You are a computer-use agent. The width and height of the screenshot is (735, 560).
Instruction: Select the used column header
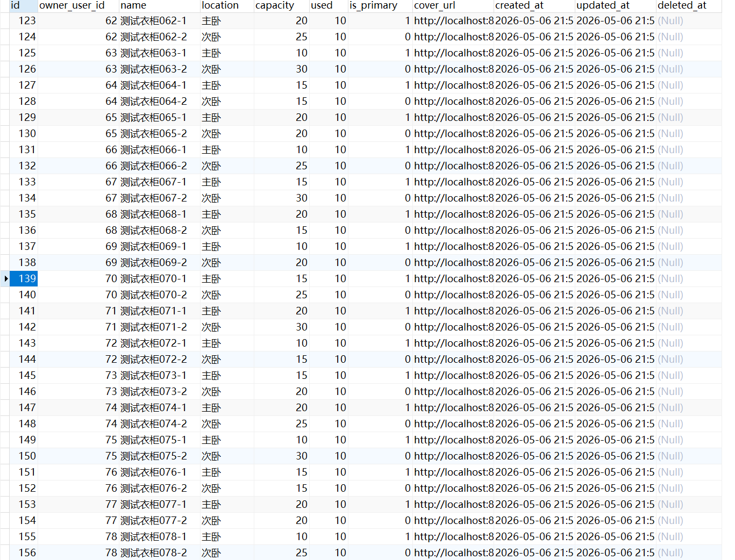pos(329,5)
